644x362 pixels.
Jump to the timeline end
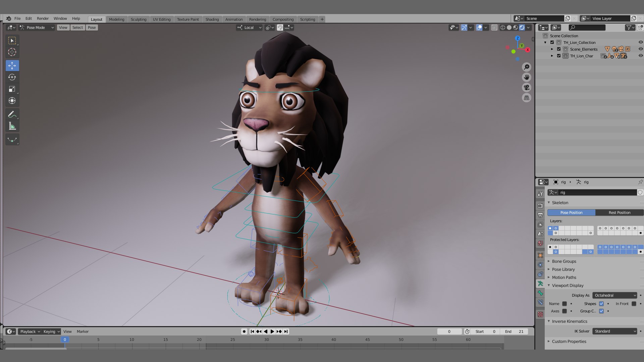[x=286, y=331]
